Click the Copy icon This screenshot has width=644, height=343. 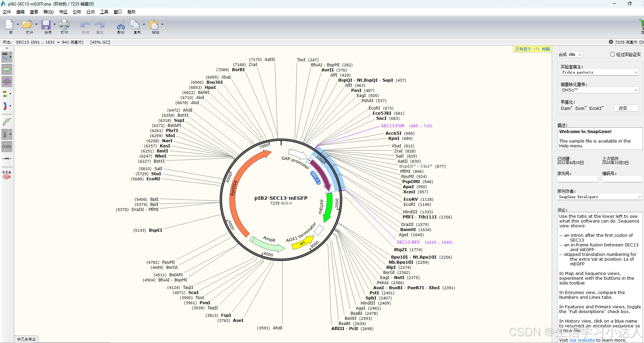point(135,24)
